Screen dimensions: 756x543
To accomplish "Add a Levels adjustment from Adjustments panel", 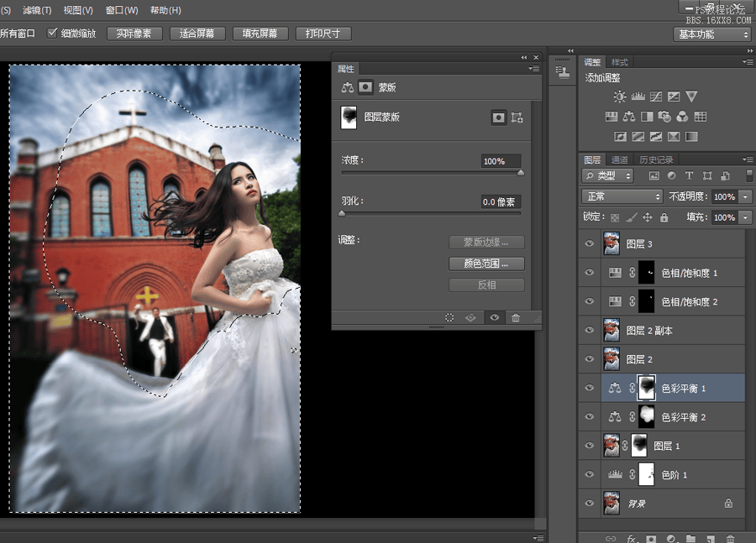I will 638,97.
